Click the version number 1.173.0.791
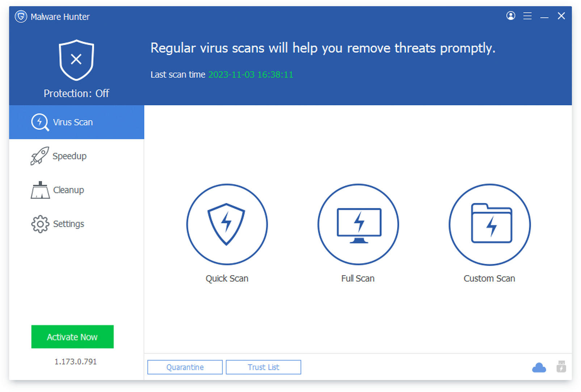Viewport: 581px width, 392px height. (76, 362)
